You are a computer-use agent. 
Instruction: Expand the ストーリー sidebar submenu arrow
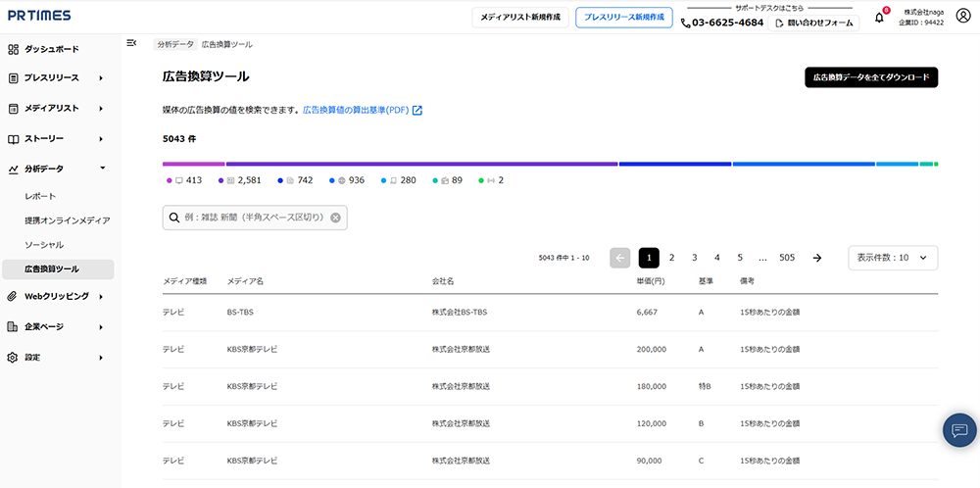[x=101, y=139]
